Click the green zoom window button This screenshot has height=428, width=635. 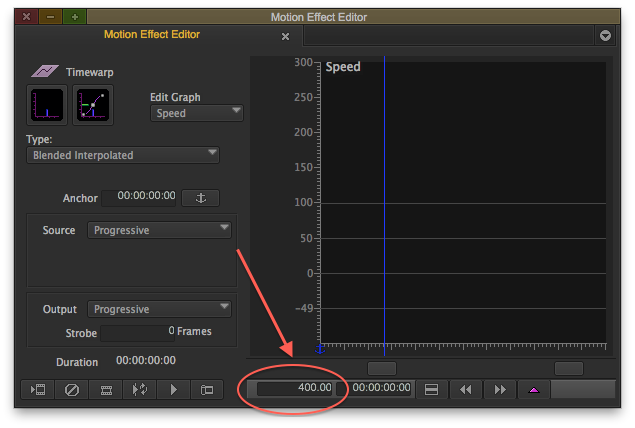(x=75, y=17)
